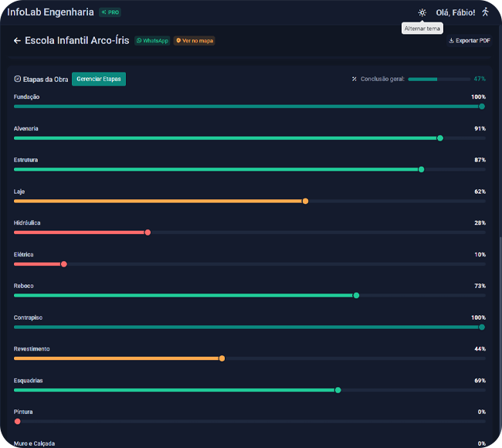
Task: Click Elétrica red slider handle
Action: point(63,264)
